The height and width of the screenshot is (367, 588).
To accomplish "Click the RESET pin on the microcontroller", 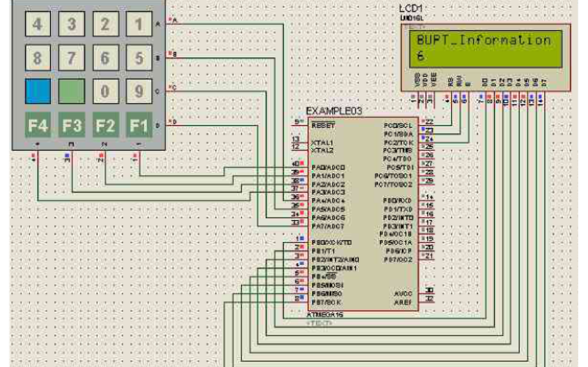I will coord(323,126).
